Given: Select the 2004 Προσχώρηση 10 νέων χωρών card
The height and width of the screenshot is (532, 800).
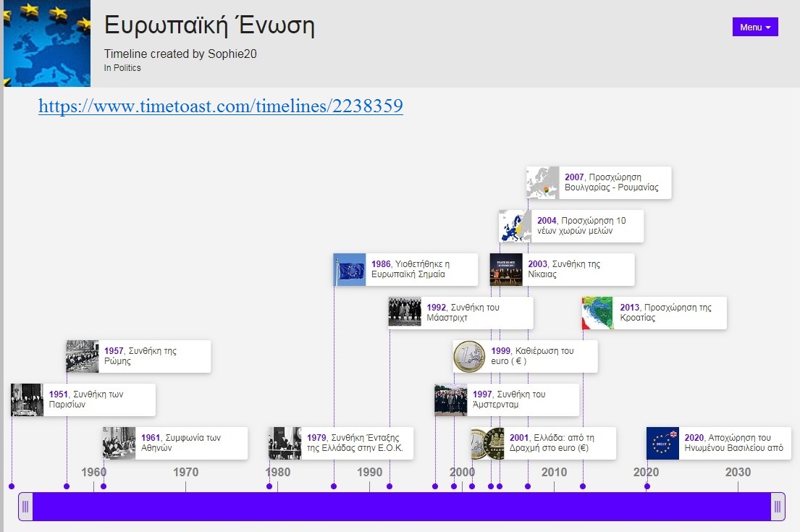Looking at the screenshot, I should [571, 226].
